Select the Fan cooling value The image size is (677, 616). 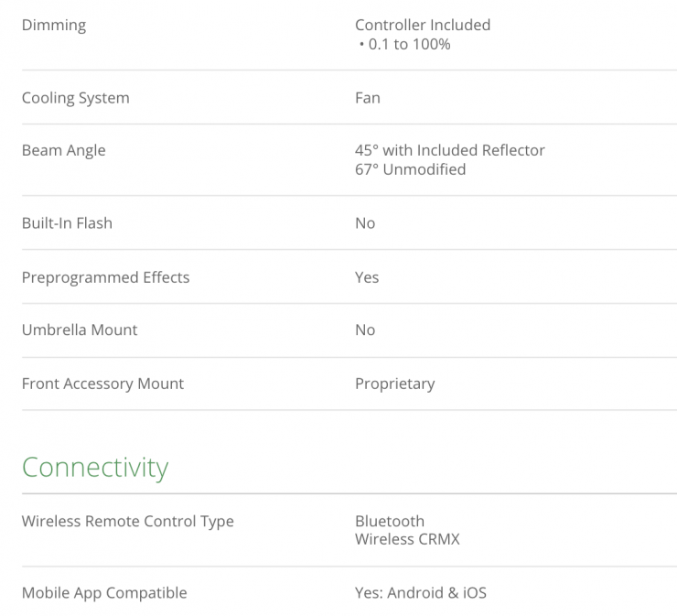pyautogui.click(x=368, y=98)
